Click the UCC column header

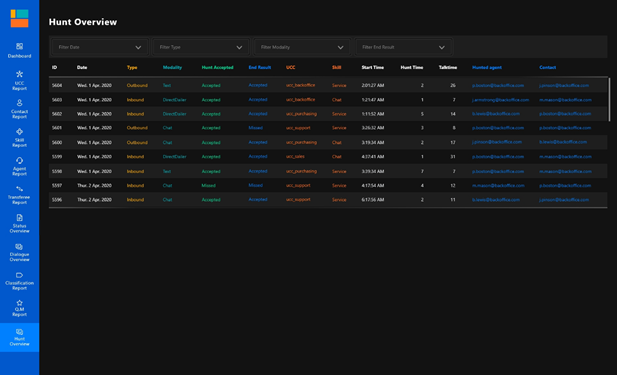pyautogui.click(x=290, y=68)
